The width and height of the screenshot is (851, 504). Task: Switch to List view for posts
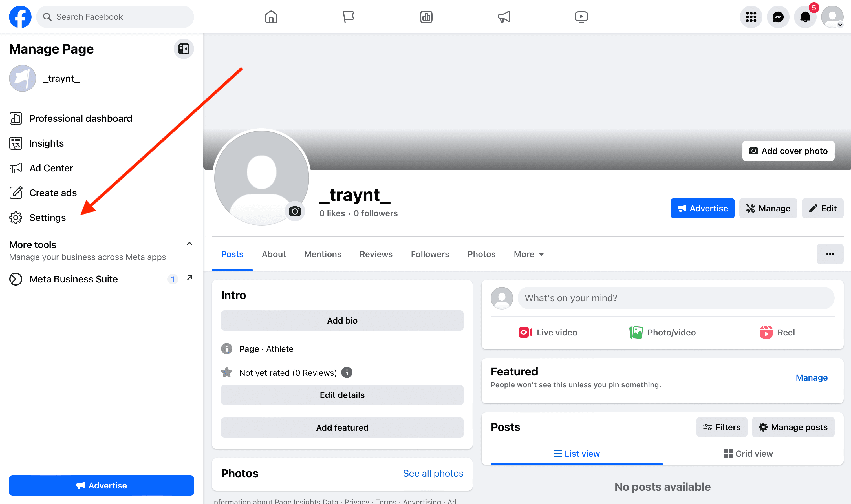[x=577, y=453]
